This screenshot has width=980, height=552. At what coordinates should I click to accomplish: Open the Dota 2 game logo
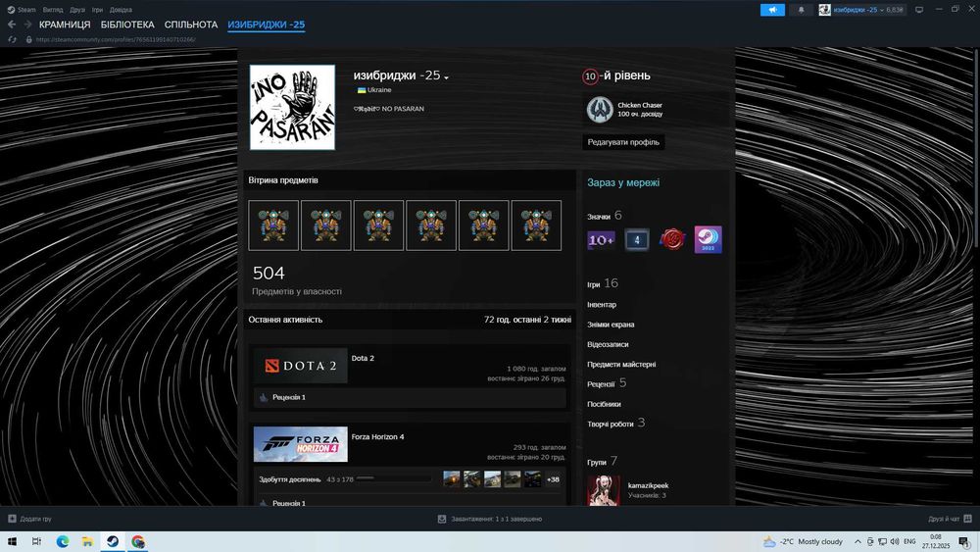click(x=301, y=365)
